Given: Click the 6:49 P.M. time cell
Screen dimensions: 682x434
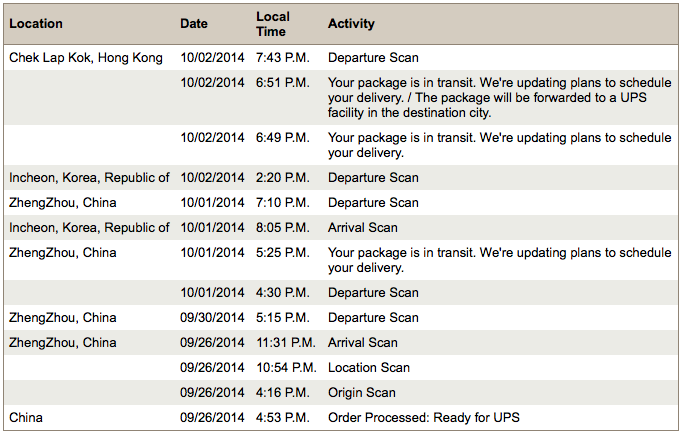Looking at the screenshot, I should pos(282,137).
